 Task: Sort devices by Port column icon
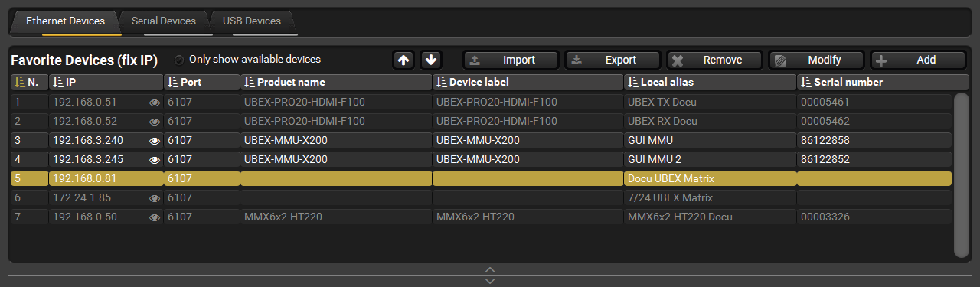coord(173,82)
